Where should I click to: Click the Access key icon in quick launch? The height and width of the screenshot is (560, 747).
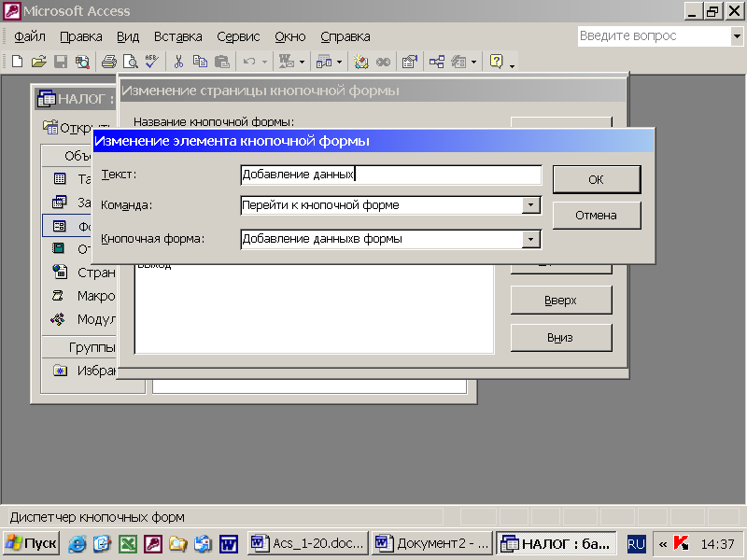coord(153,543)
